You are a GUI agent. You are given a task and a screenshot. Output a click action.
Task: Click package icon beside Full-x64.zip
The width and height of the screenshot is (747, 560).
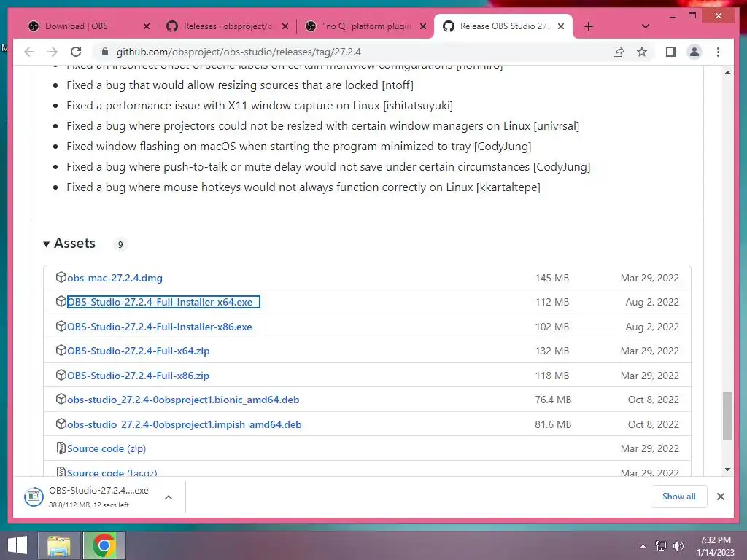(x=61, y=350)
